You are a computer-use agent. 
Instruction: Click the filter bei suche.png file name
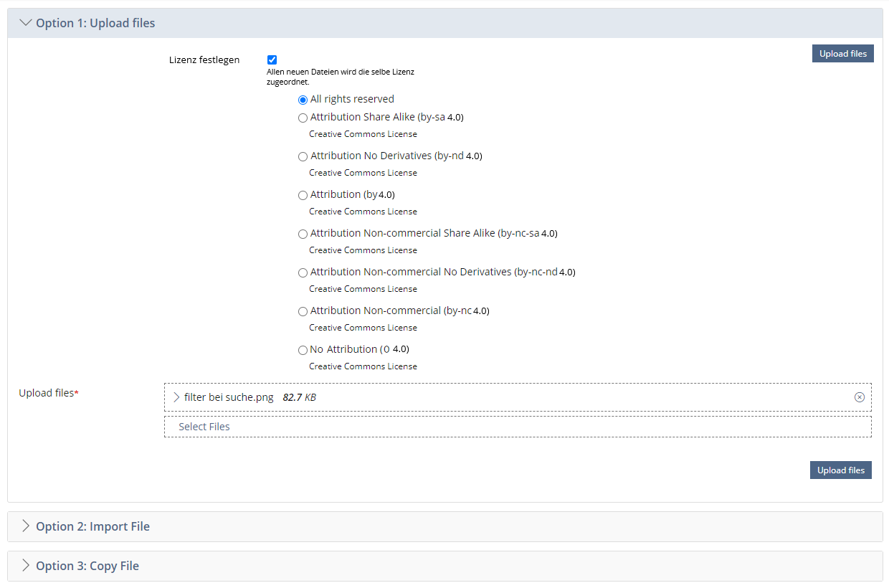[x=229, y=397]
